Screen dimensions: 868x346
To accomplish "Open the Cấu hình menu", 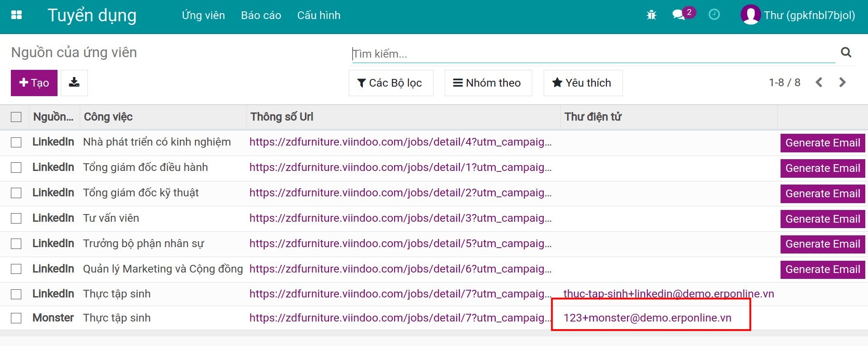I will pyautogui.click(x=318, y=15).
